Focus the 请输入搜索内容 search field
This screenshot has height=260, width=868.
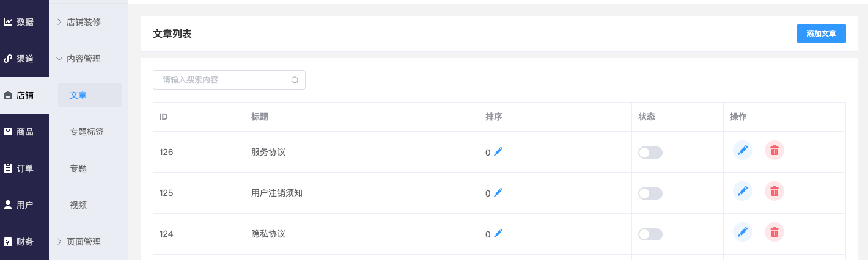(x=229, y=80)
